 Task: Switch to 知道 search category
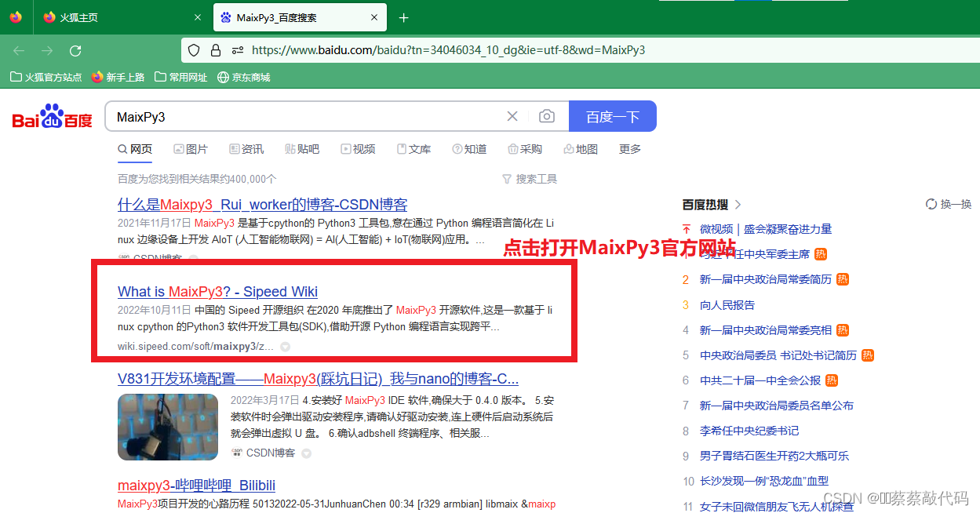point(469,149)
